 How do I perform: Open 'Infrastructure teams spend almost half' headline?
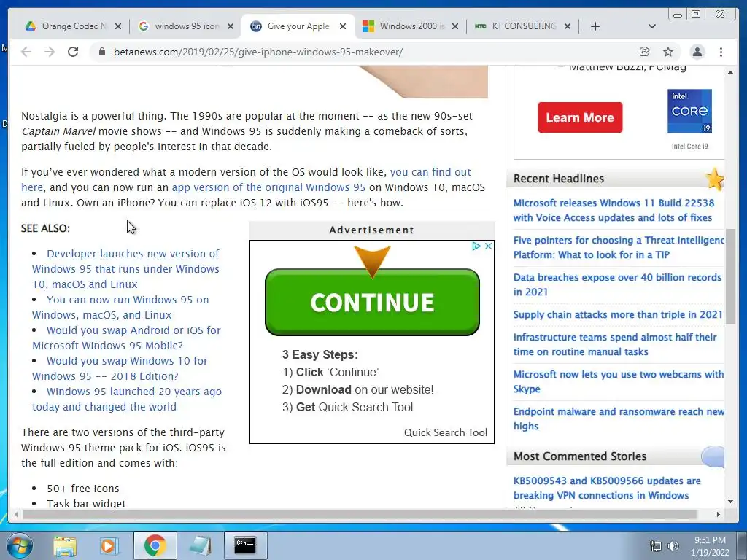click(x=615, y=344)
